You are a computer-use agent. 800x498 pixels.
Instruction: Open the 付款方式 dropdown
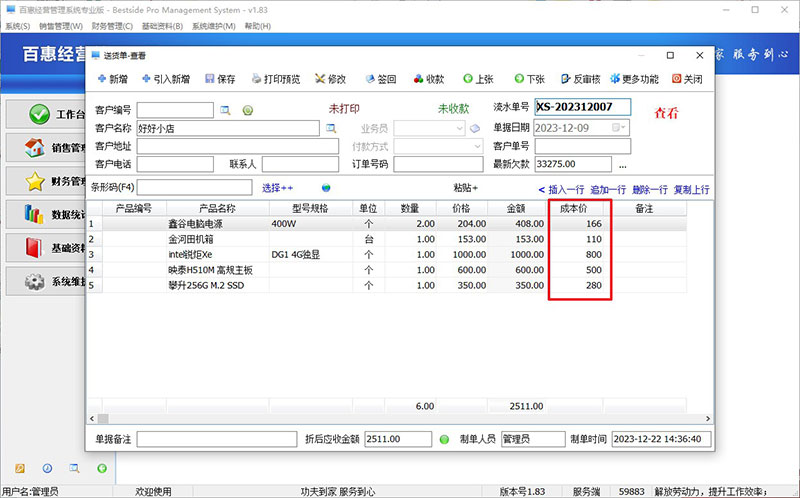(477, 146)
